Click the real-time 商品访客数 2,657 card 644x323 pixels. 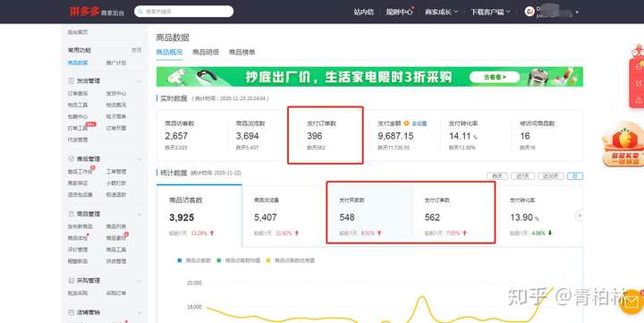tap(191, 135)
